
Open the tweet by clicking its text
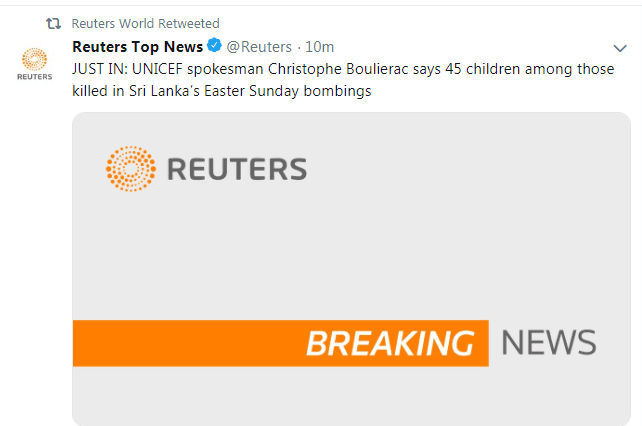[343, 80]
